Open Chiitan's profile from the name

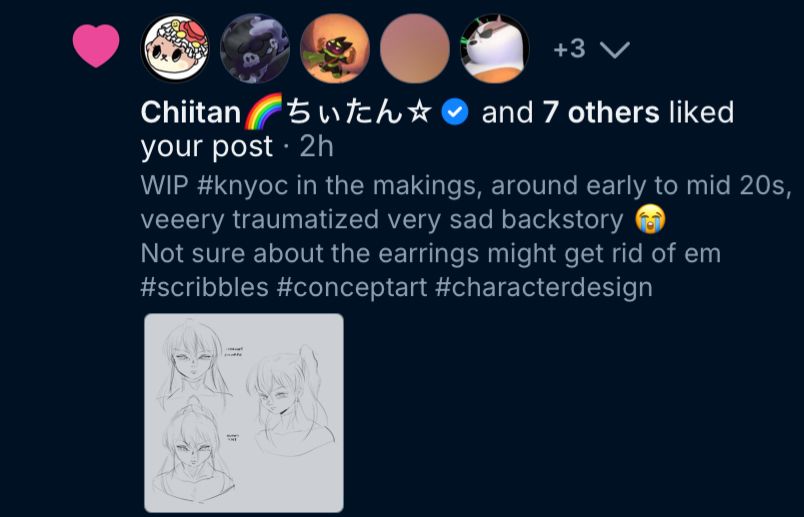point(286,112)
